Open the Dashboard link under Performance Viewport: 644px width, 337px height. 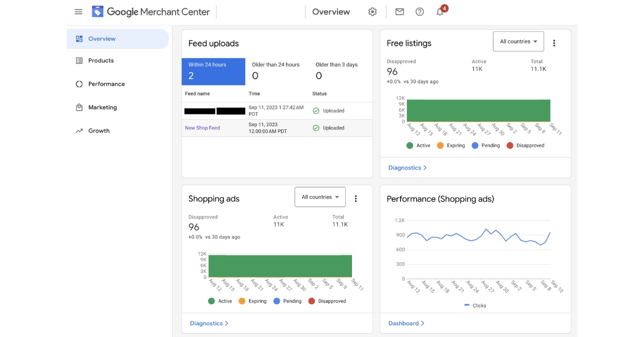point(406,323)
